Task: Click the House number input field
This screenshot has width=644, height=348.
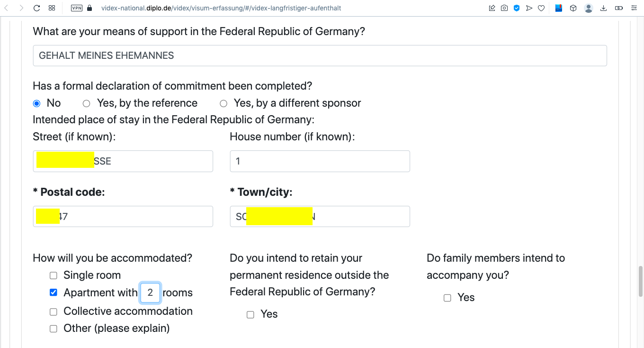Action: (x=320, y=161)
